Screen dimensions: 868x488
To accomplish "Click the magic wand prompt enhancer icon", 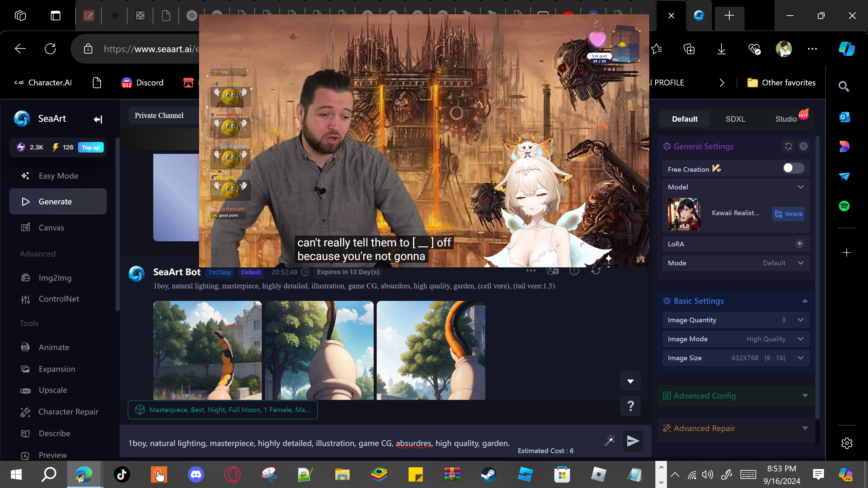I will [610, 441].
